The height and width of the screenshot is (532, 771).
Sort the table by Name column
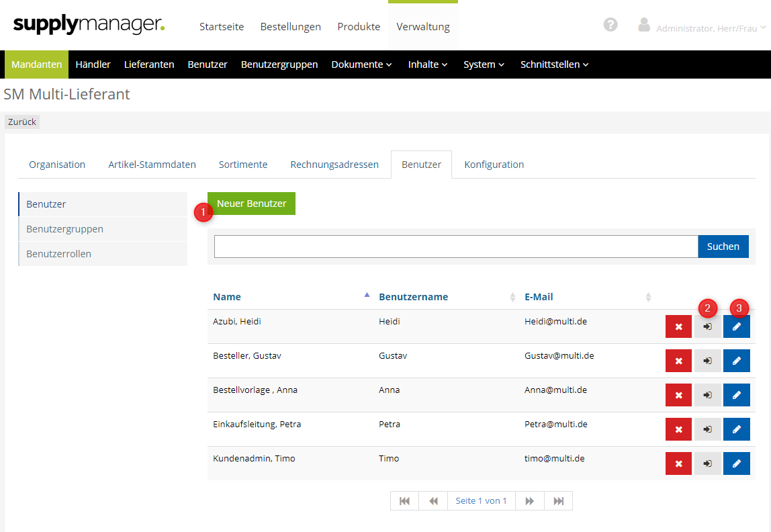(227, 297)
